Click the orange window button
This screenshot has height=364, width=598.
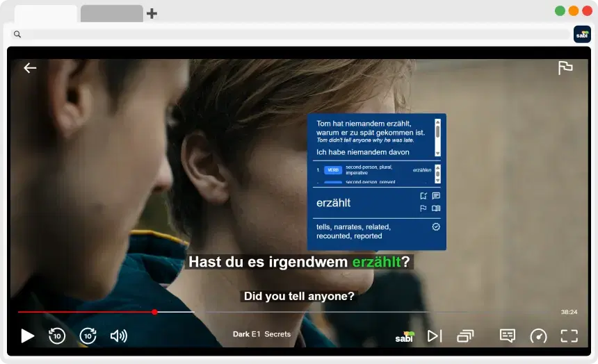click(x=574, y=10)
